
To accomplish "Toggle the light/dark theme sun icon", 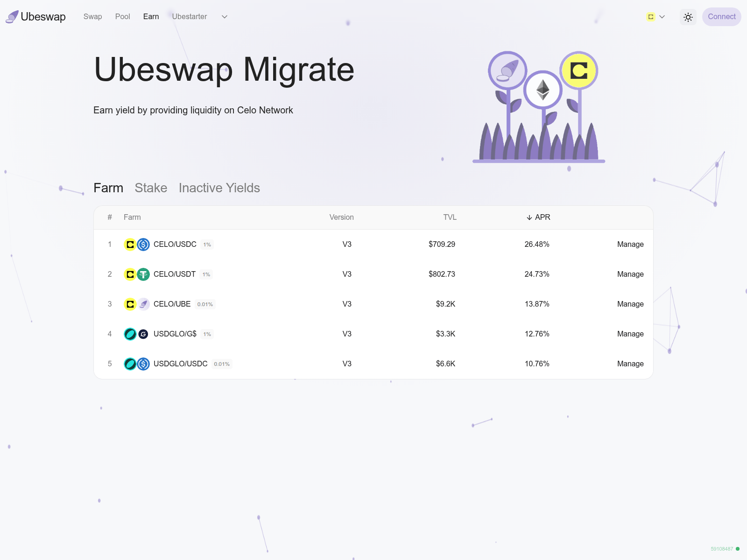I will click(x=688, y=17).
